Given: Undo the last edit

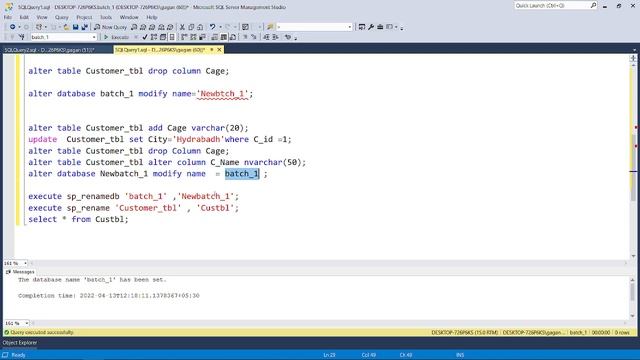Looking at the screenshot, I should click(212, 27).
